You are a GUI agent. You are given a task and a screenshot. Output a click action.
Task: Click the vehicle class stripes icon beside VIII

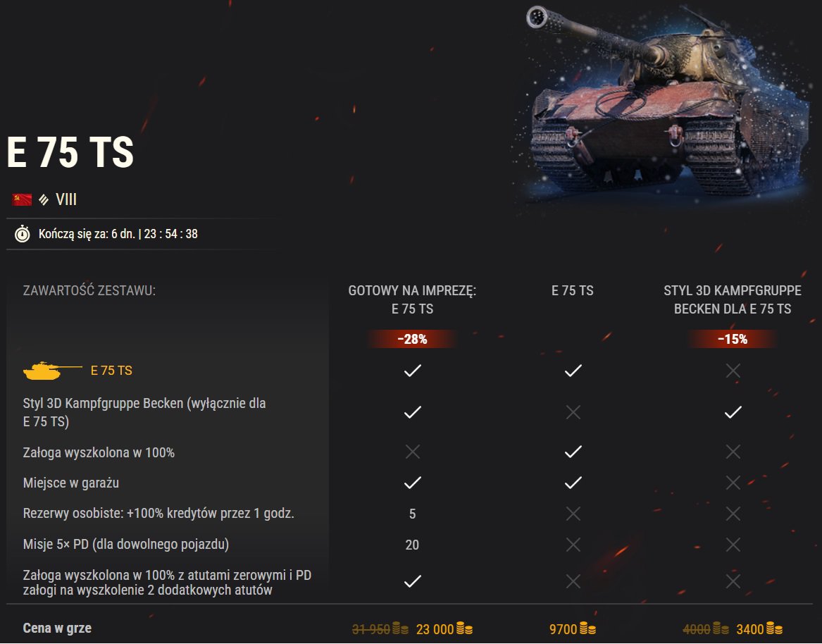pos(44,199)
